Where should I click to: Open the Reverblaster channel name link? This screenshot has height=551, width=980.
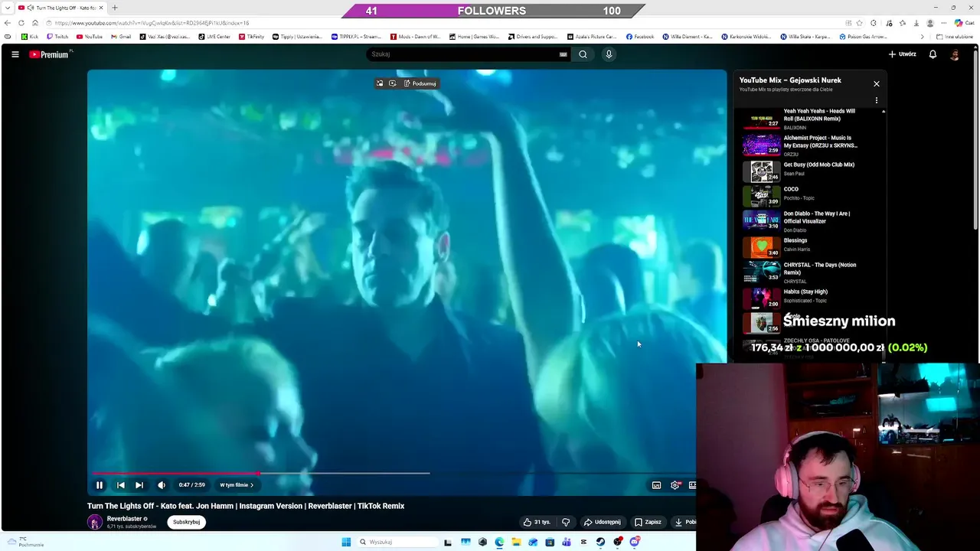pos(124,519)
